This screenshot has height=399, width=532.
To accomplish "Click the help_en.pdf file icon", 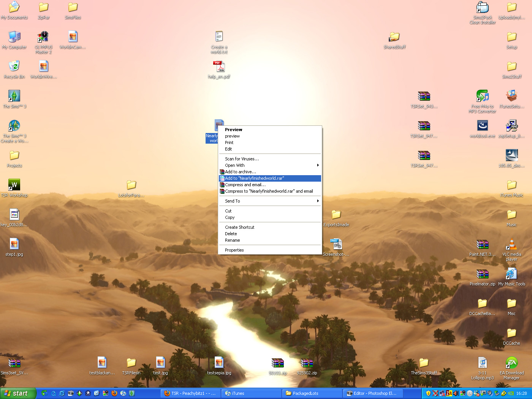I will click(x=219, y=67).
